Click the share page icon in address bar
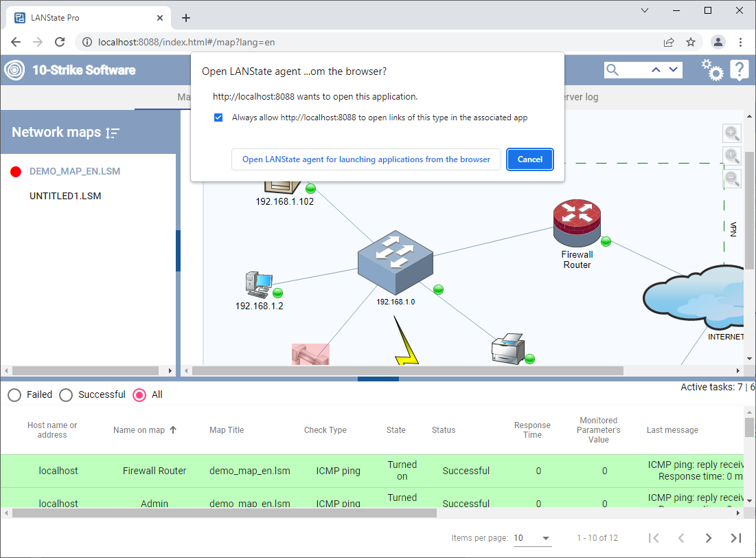The image size is (756, 558). (669, 42)
